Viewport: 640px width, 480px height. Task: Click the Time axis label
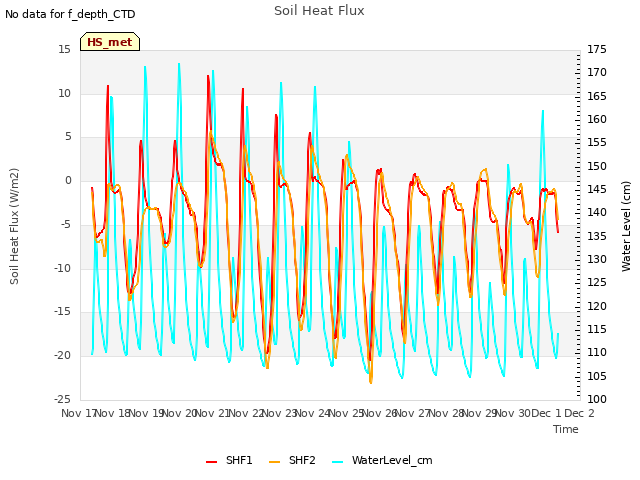(566, 429)
